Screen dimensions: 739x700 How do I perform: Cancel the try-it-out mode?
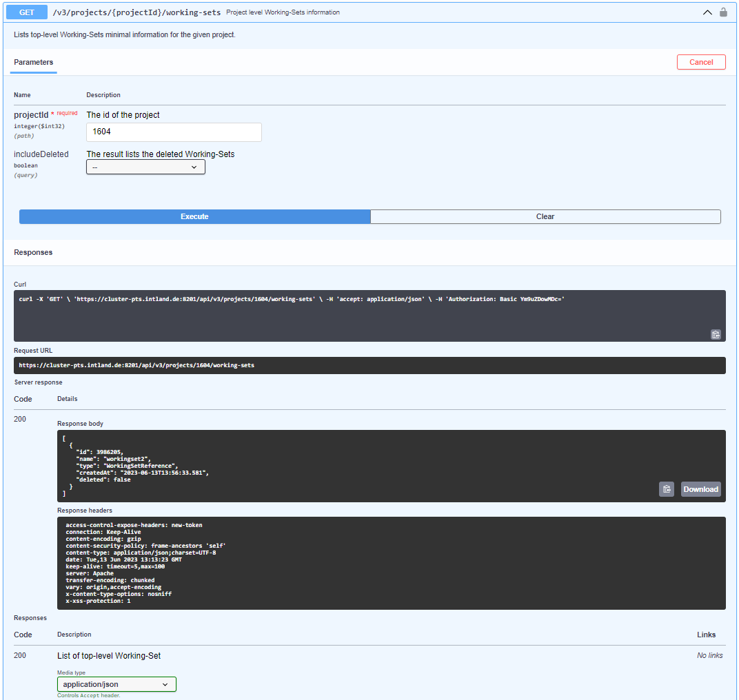point(701,62)
